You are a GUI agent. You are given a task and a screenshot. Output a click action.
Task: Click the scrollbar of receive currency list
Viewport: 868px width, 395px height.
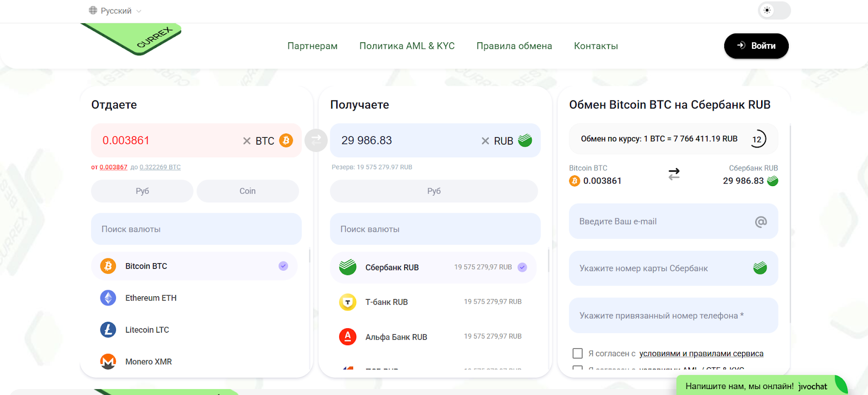(548, 260)
